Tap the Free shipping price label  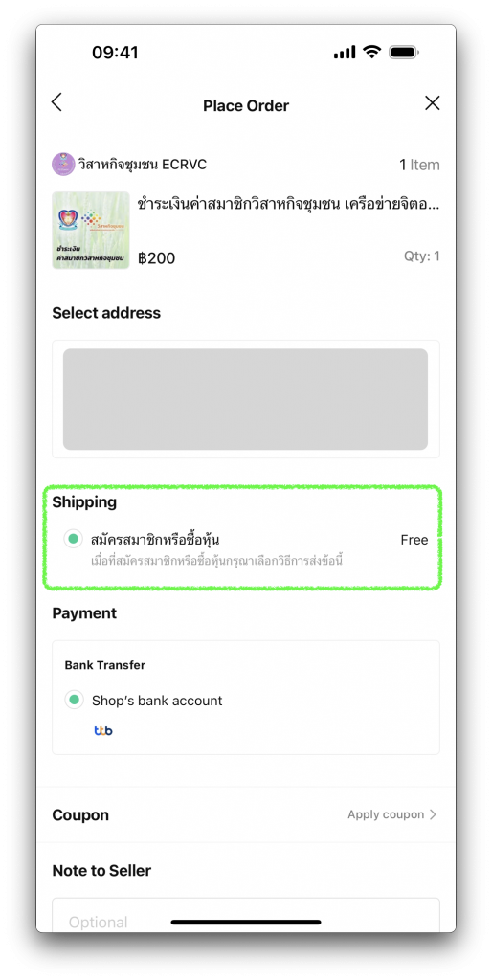(414, 540)
